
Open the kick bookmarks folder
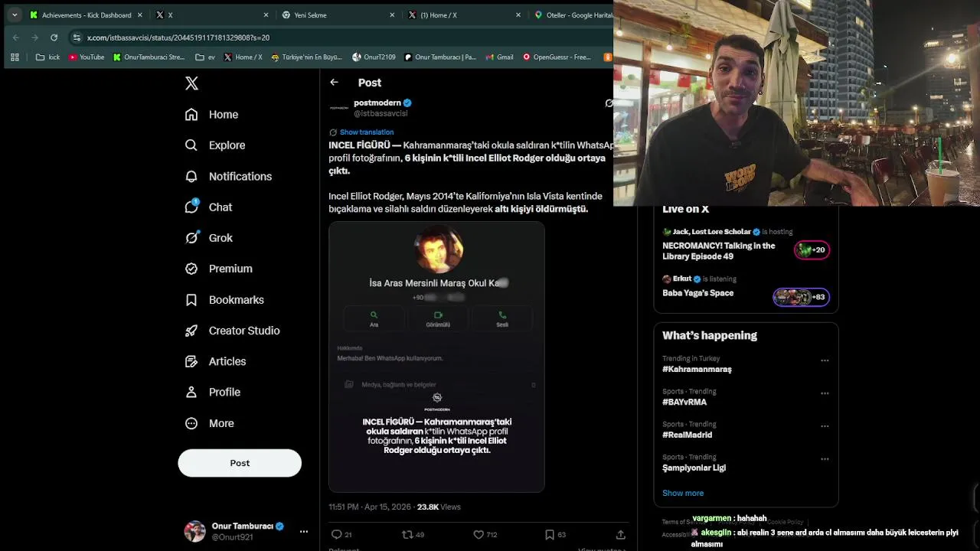click(x=47, y=57)
